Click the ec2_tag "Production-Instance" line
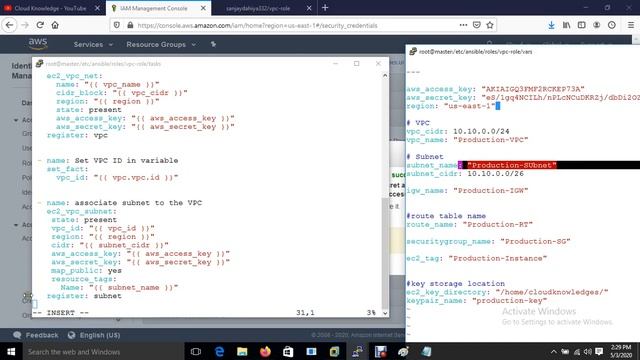 click(x=476, y=258)
